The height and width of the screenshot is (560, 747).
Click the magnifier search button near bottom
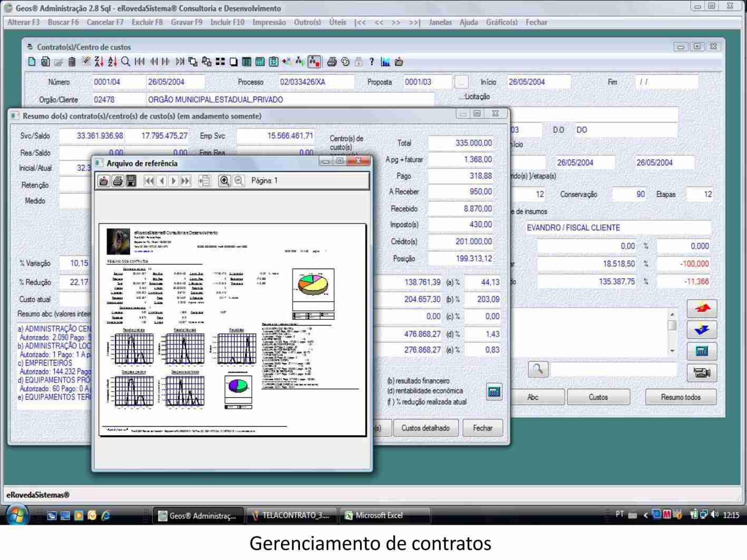[x=538, y=369]
